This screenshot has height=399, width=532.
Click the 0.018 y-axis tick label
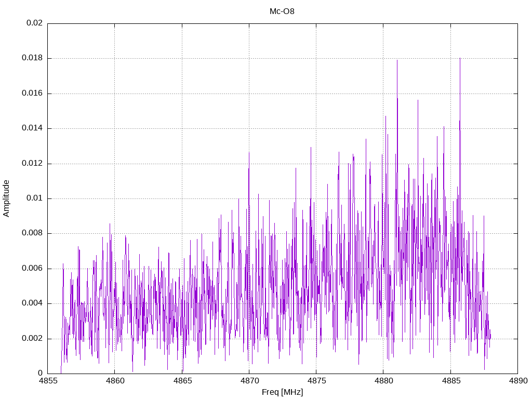click(32, 58)
